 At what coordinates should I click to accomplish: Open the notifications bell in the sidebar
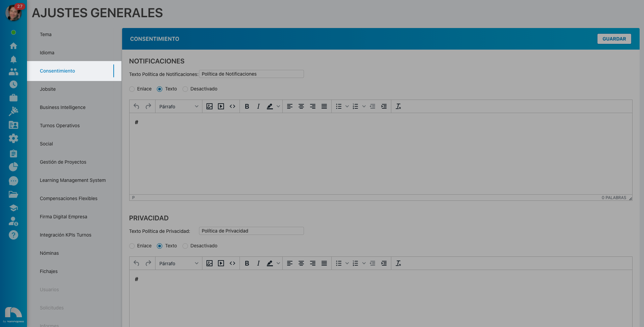13,59
